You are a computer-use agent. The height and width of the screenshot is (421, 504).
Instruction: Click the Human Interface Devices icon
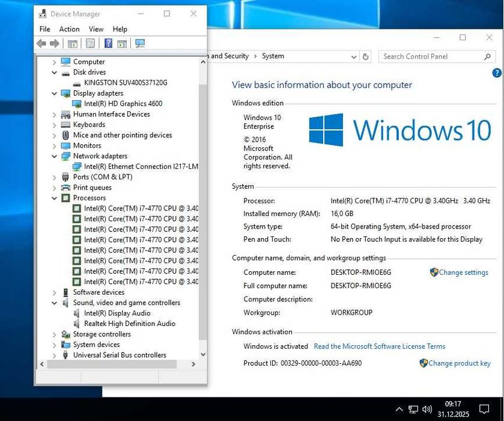65,114
